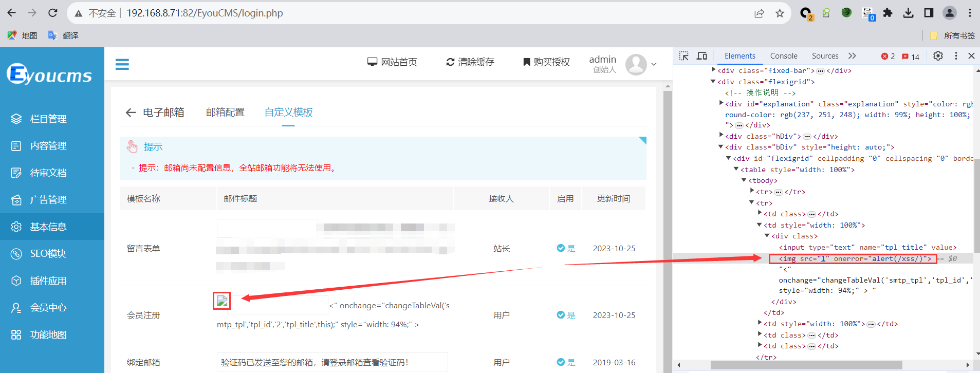The height and width of the screenshot is (373, 980).
Task: Open the 地图 bookmark
Action: point(23,35)
